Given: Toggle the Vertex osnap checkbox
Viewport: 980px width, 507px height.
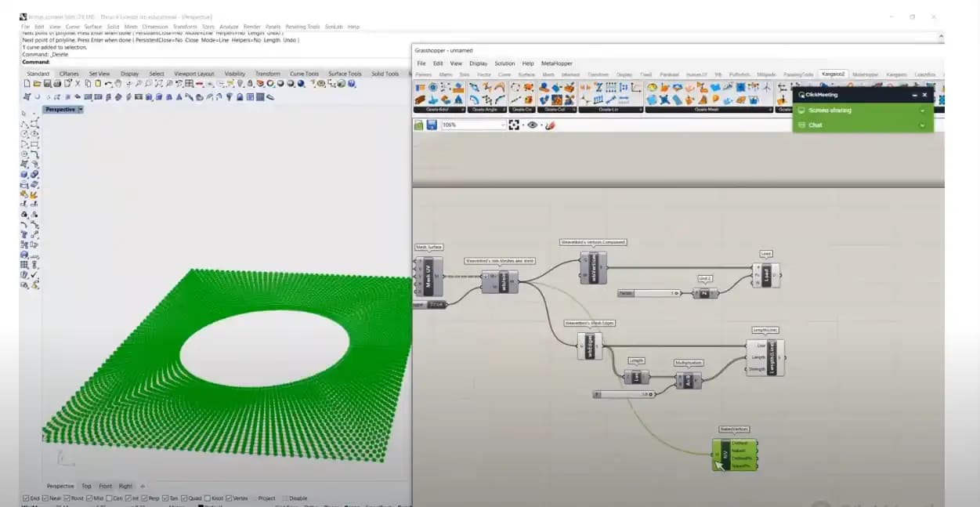Looking at the screenshot, I should click(x=228, y=498).
